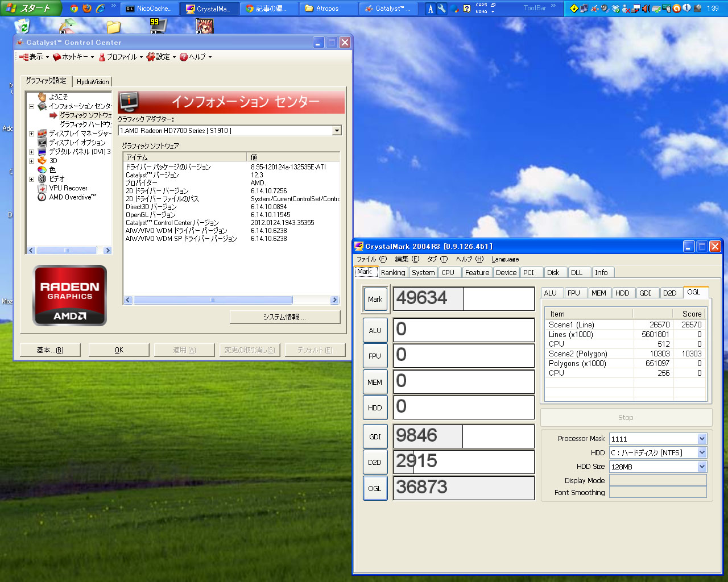The height and width of the screenshot is (582, 728).
Task: Open the graphics adapter dropdown
Action: [x=337, y=131]
